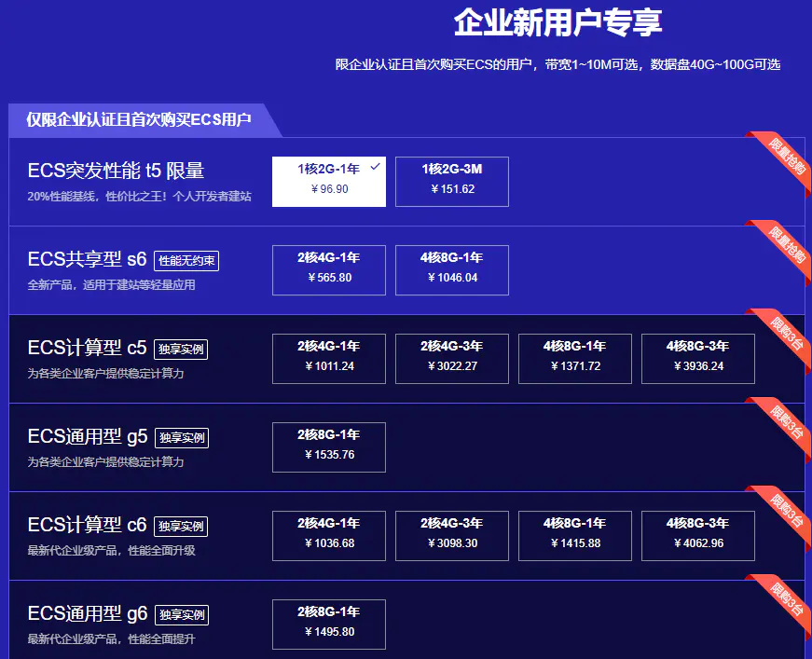Click the ECS计算型 c5 title
This screenshot has height=659, width=812.
(87, 348)
